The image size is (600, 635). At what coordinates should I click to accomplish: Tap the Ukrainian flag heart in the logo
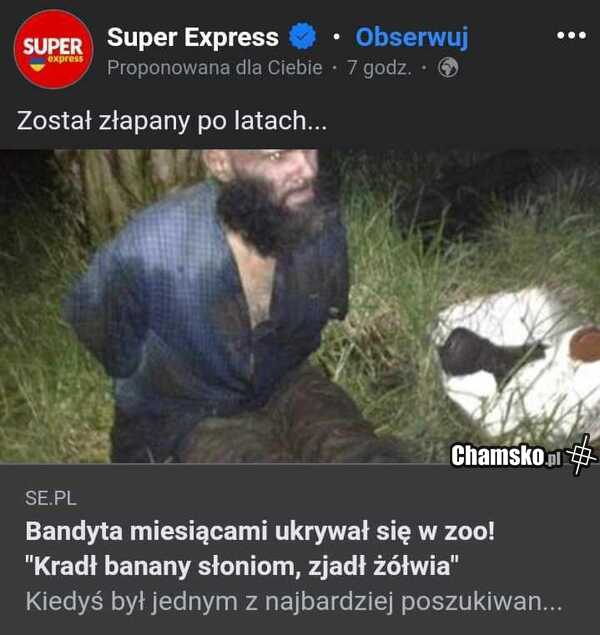(38, 64)
